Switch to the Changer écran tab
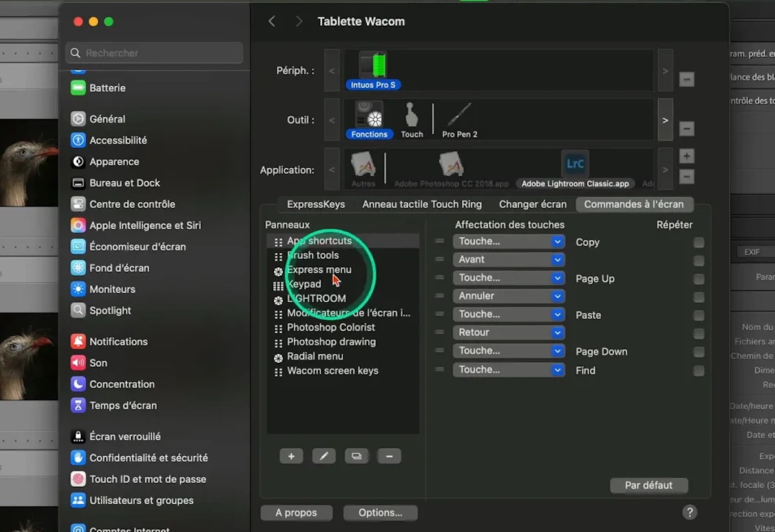The image size is (775, 532). 533,204
